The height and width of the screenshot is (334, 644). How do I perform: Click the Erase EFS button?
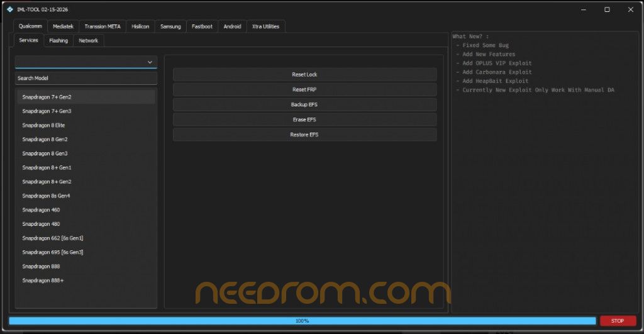point(304,120)
